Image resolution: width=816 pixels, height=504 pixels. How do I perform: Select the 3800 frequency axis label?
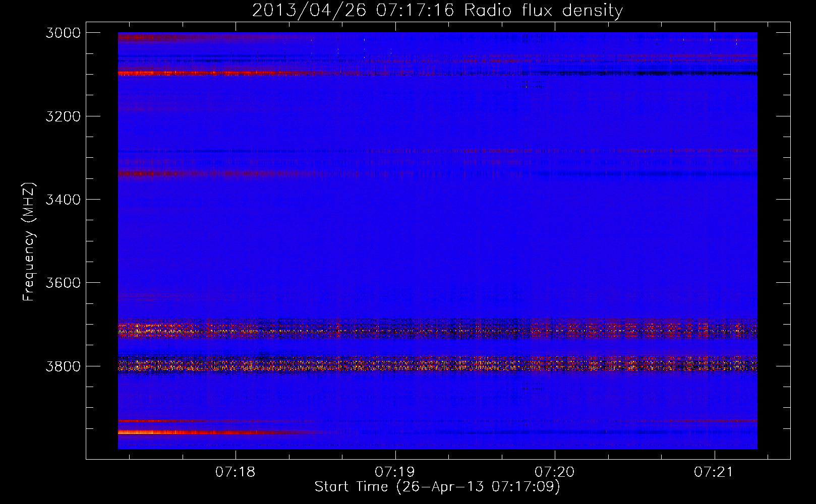point(63,366)
